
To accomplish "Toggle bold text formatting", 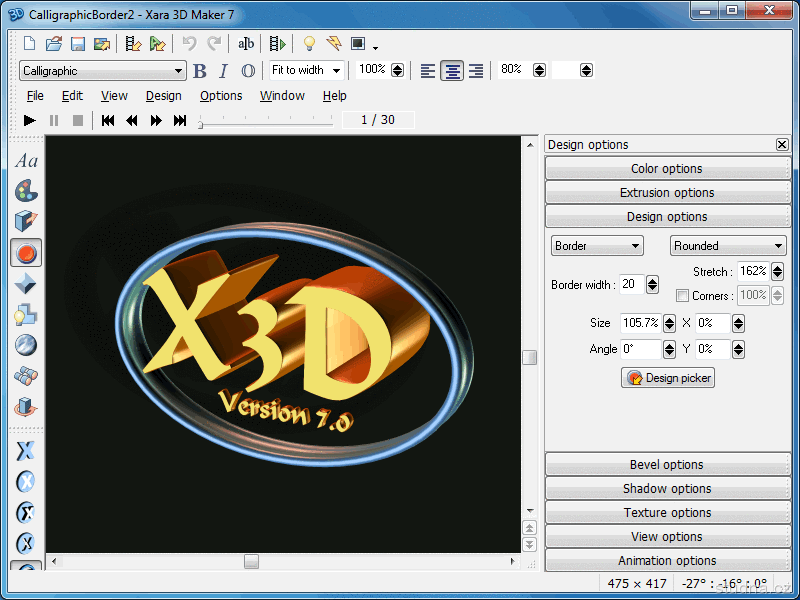I will point(200,71).
